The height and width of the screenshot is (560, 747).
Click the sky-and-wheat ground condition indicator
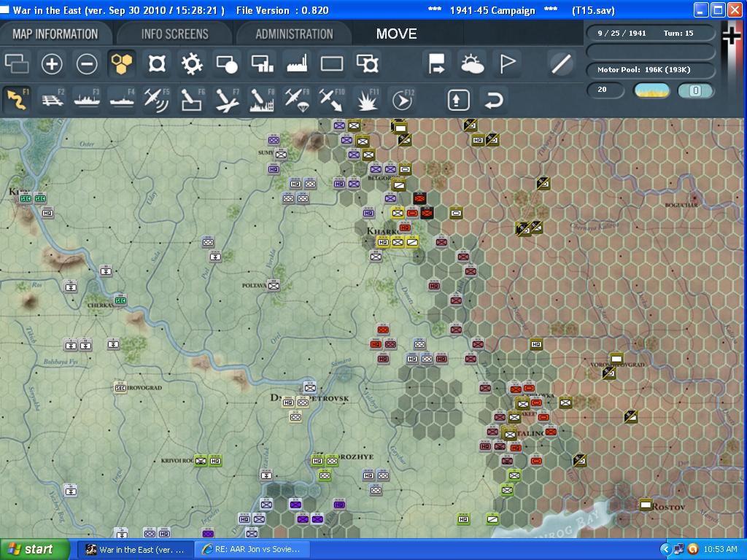click(651, 90)
